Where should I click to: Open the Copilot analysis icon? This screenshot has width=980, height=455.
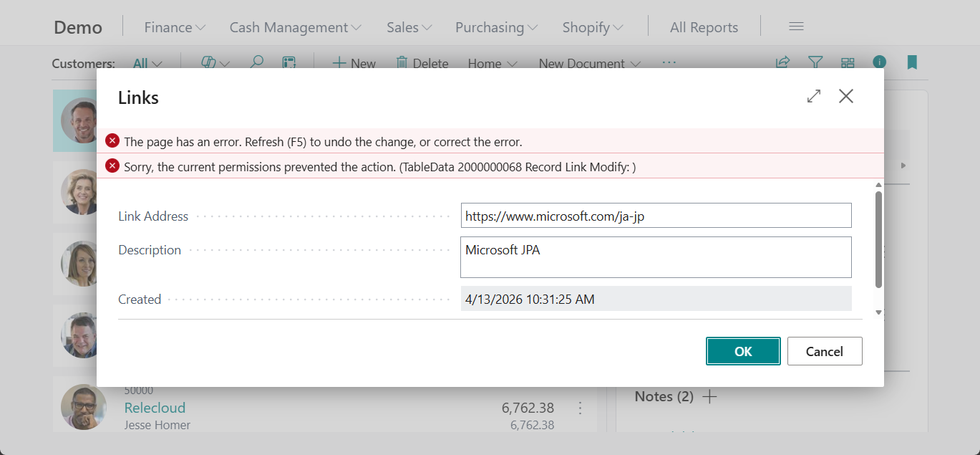[x=210, y=63]
